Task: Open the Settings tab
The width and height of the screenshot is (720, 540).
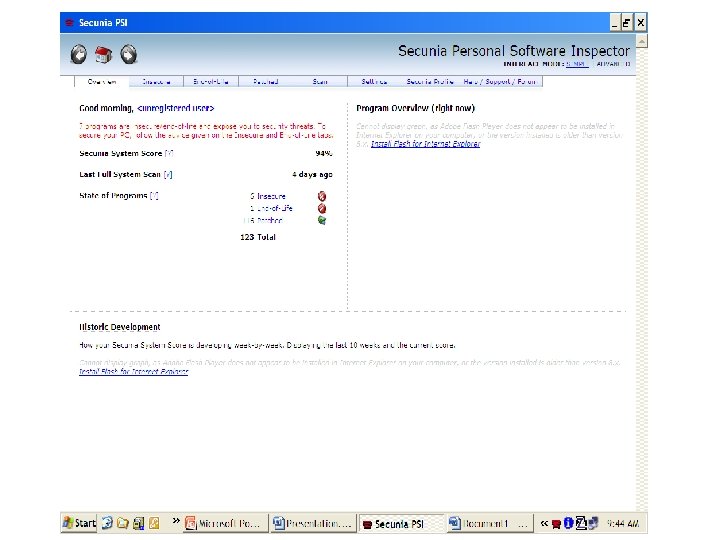Action: [374, 82]
